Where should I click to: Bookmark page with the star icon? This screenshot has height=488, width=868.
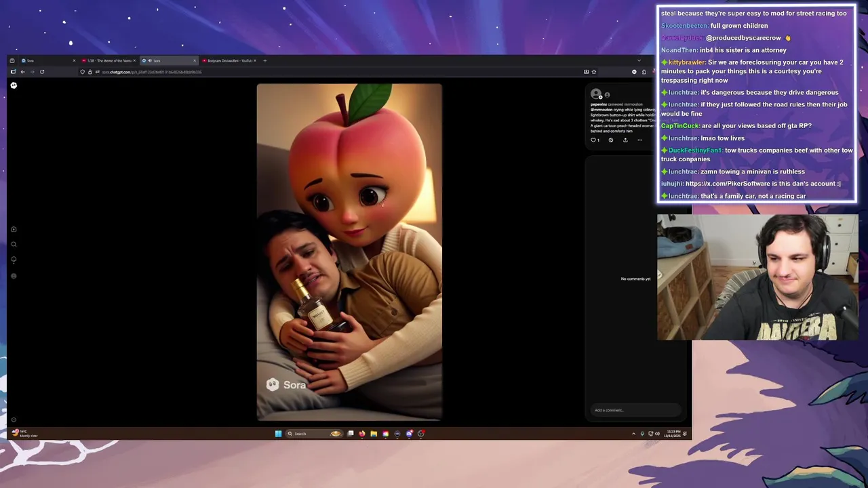(x=594, y=72)
